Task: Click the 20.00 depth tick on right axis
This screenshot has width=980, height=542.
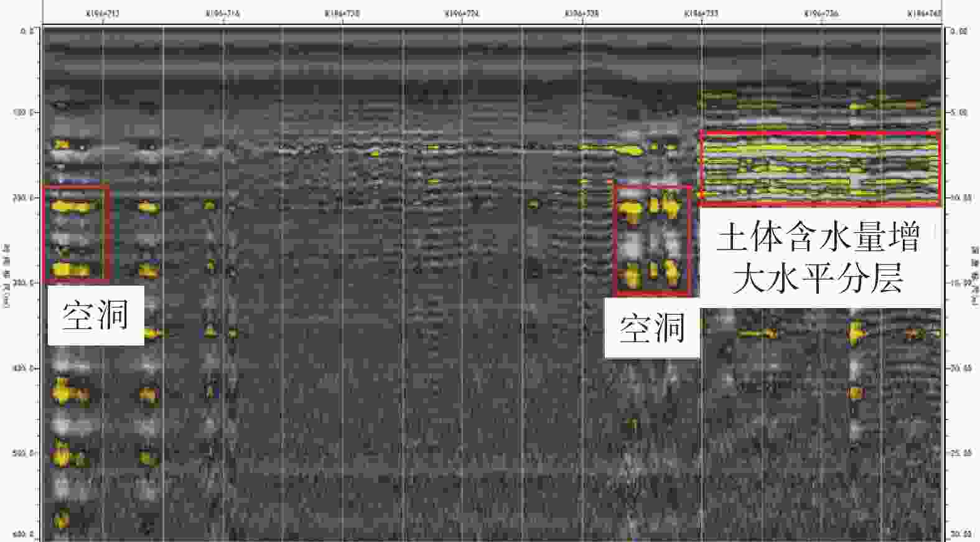Action: click(959, 368)
